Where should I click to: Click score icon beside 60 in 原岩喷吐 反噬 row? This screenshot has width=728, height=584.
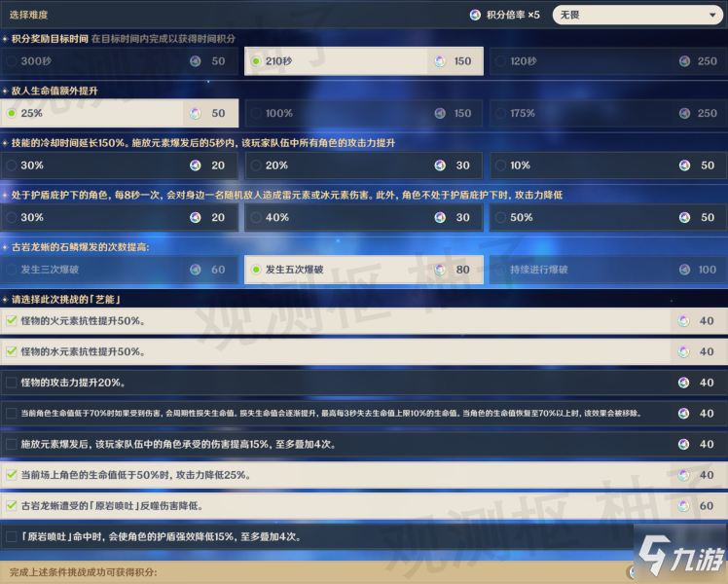683,505
